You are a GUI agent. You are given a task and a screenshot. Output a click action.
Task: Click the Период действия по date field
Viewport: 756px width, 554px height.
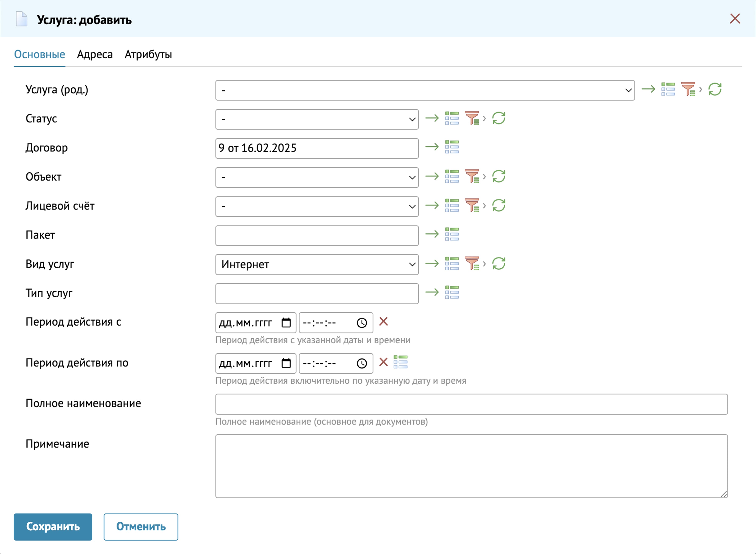pyautogui.click(x=256, y=363)
